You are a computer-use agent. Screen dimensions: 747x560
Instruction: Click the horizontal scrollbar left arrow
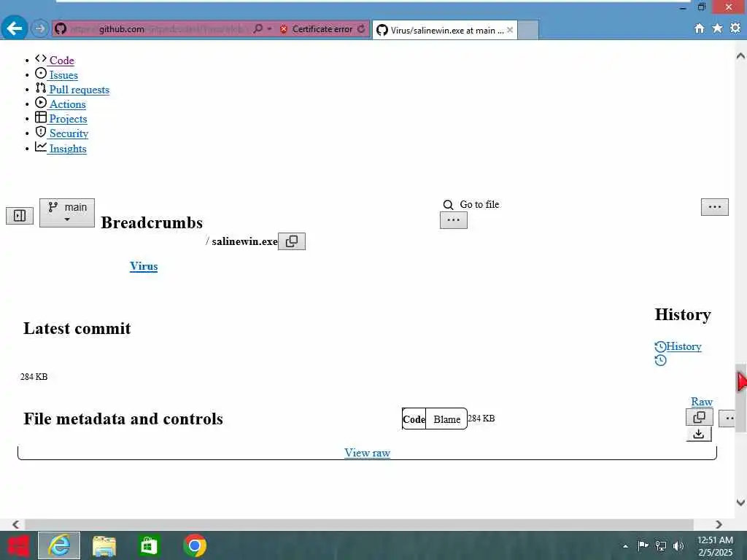point(16,524)
